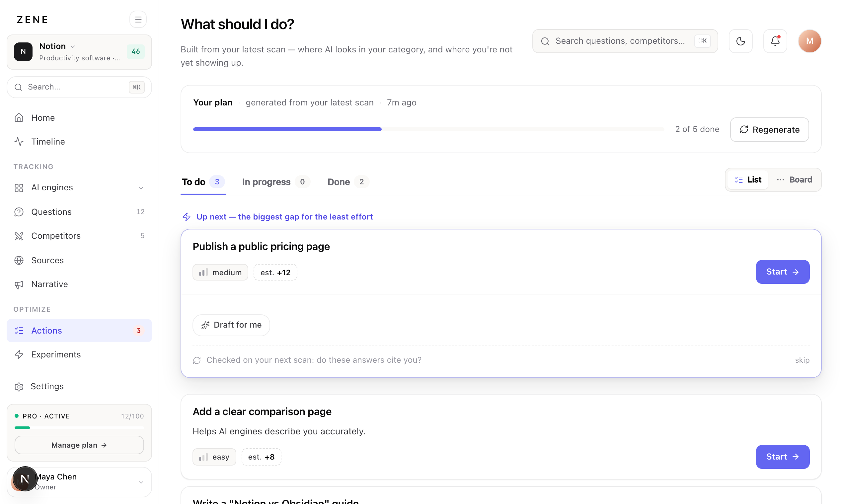Screen dimensions: 843x504
Task: Click Manage plan
Action: [79, 445]
